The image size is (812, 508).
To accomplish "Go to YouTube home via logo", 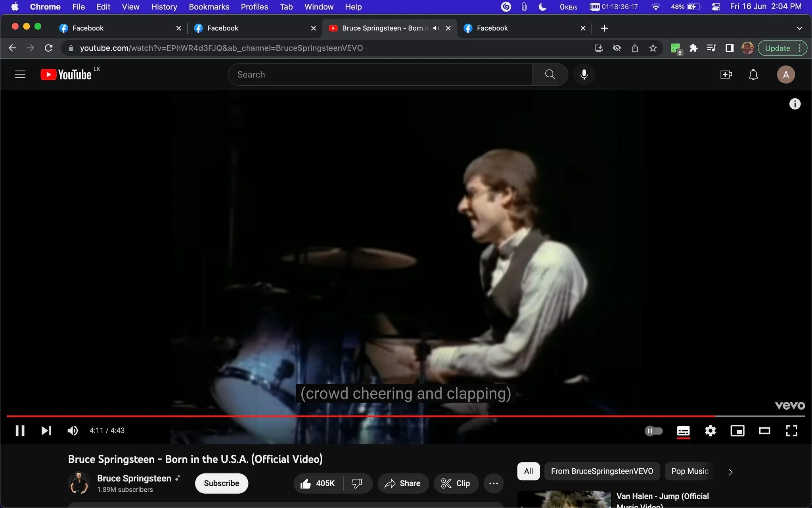I will tap(66, 75).
